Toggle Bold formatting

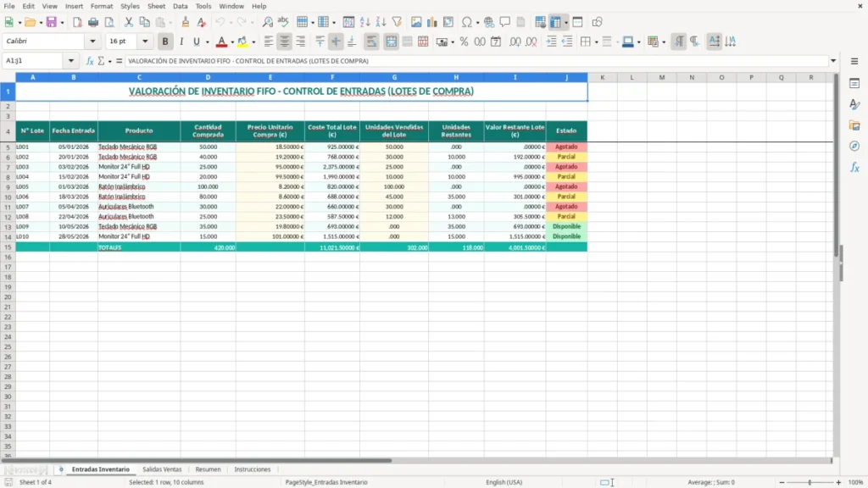coord(165,42)
